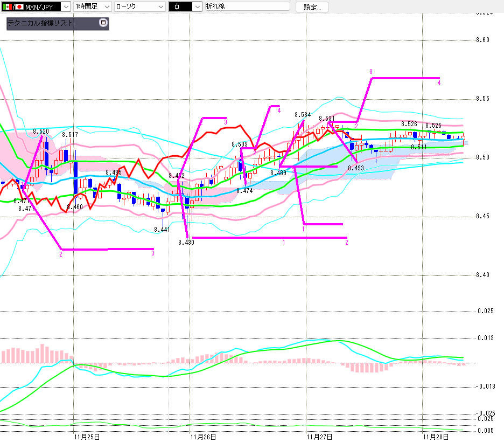The width and height of the screenshot is (504, 442).
Task: Click the 11月26日 date label on time axis
Action: point(204,436)
